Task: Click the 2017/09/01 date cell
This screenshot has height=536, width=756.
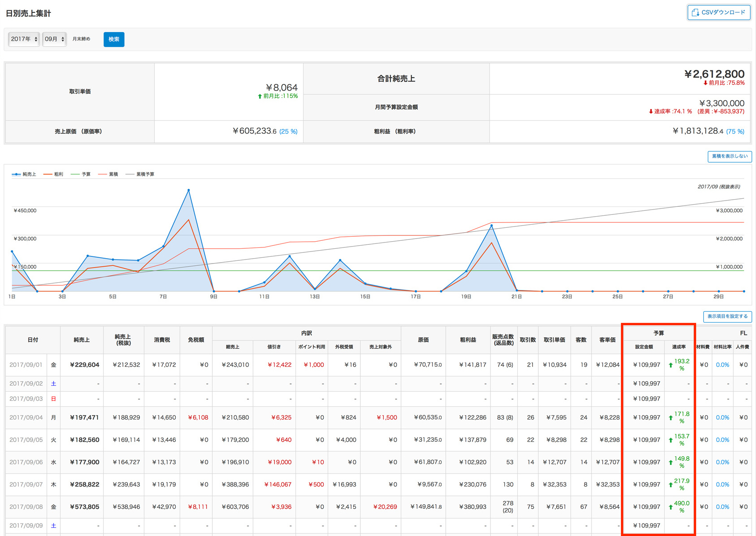Action: pos(26,365)
